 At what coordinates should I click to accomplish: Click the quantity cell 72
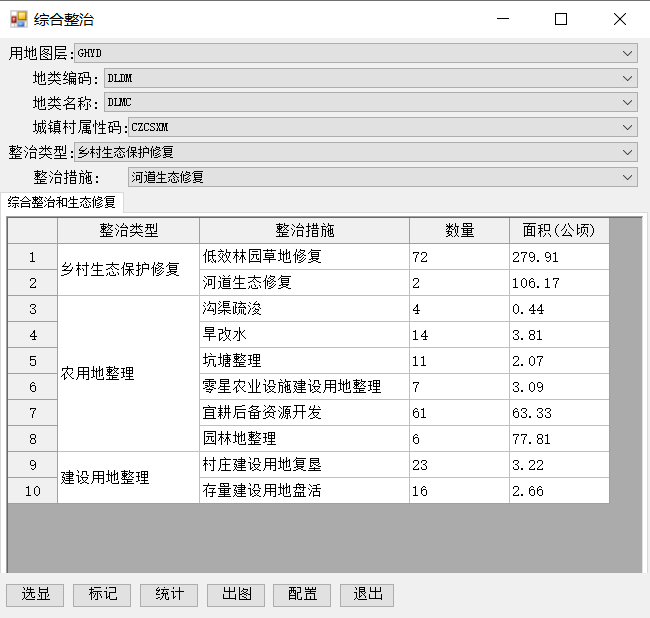(460, 257)
